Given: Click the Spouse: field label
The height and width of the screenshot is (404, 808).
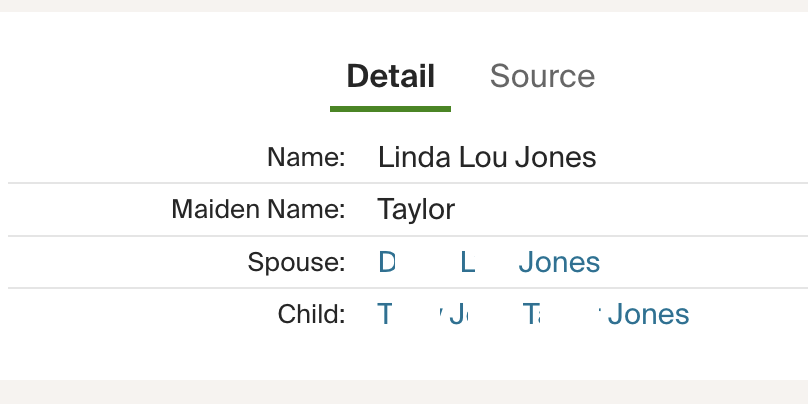Looking at the screenshot, I should pos(296,263).
